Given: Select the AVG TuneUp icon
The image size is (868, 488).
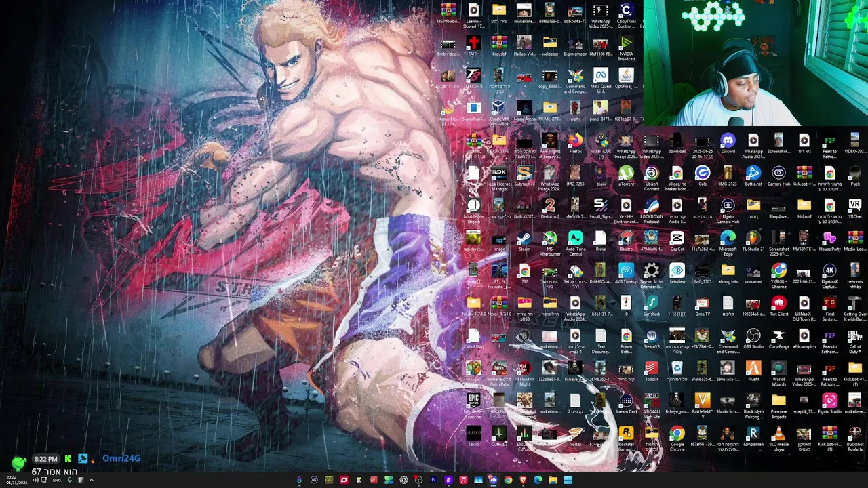Looking at the screenshot, I should coord(626,274).
